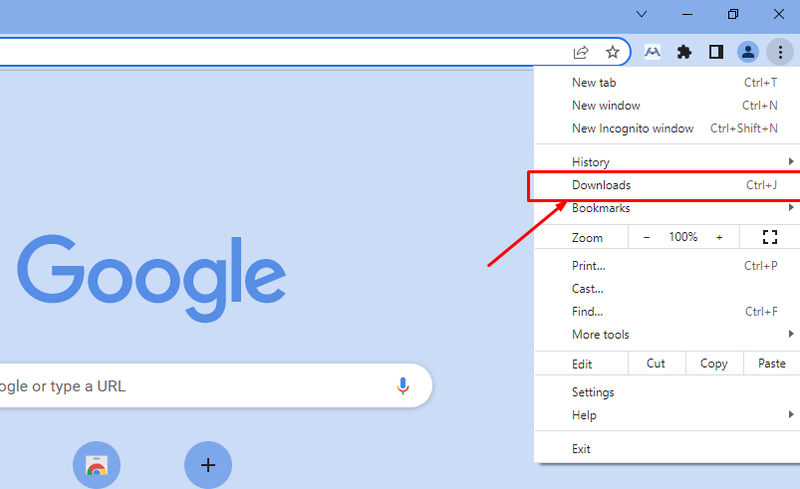Expand the Bookmarks submenu

(667, 208)
